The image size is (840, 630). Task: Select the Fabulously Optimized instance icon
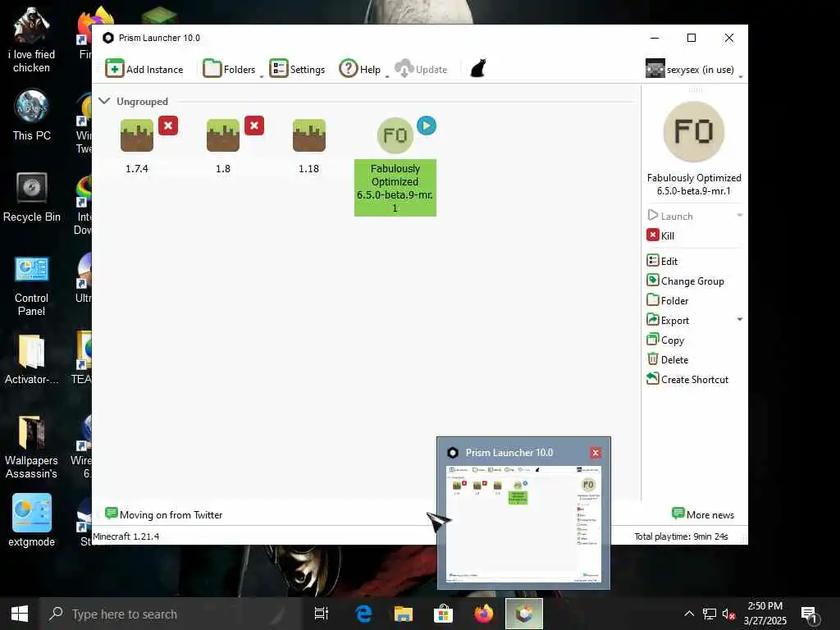click(395, 135)
